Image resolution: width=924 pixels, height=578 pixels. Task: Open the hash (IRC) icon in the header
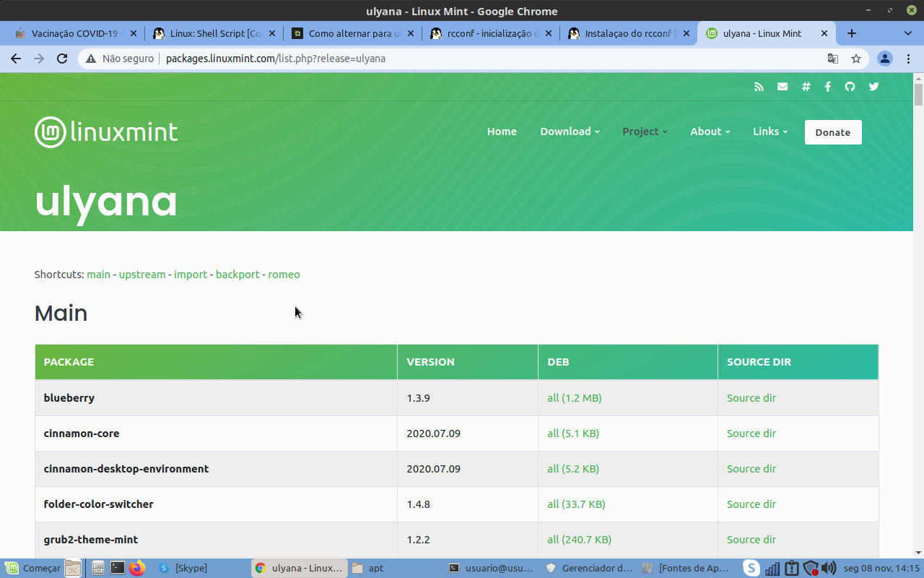(806, 87)
